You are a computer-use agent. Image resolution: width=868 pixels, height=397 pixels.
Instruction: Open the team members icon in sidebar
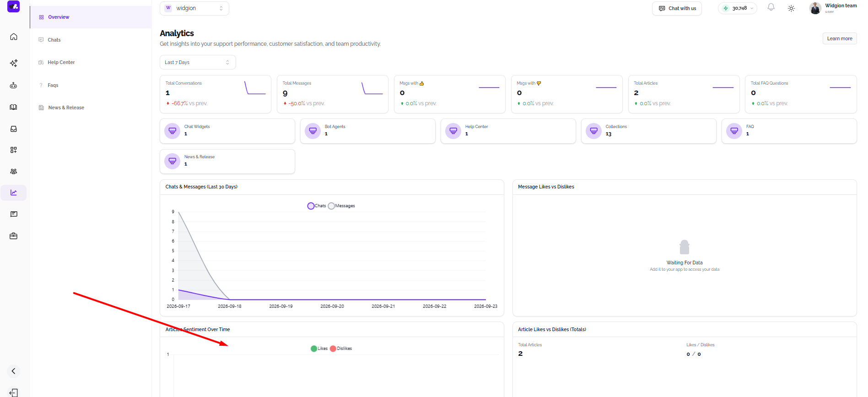[14, 172]
